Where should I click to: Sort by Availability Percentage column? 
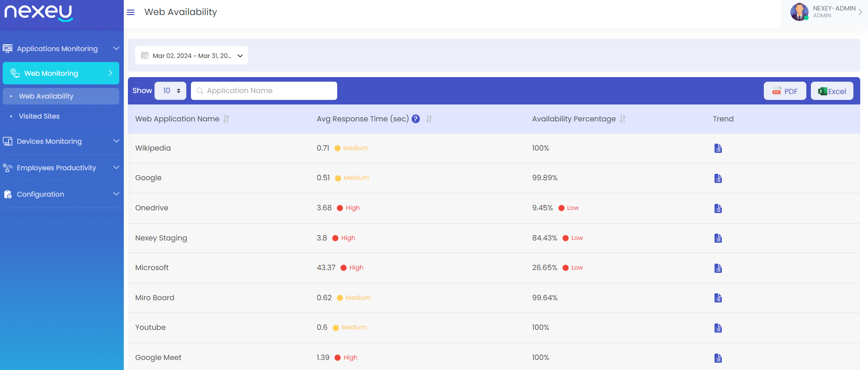pos(623,119)
